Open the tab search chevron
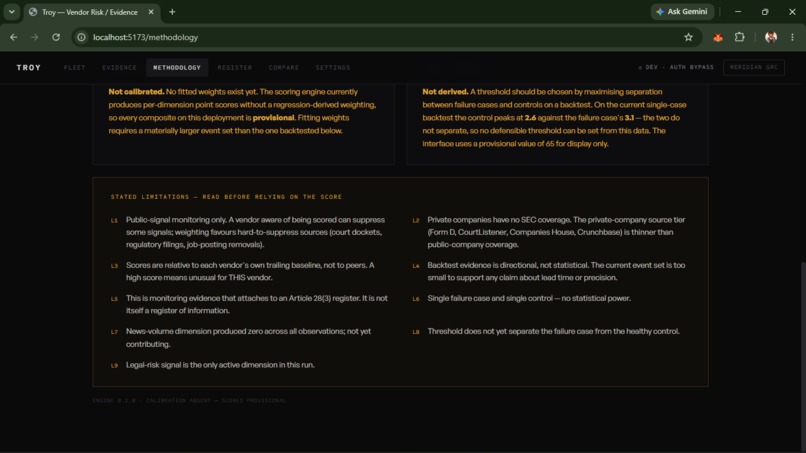806x453 pixels. click(11, 11)
